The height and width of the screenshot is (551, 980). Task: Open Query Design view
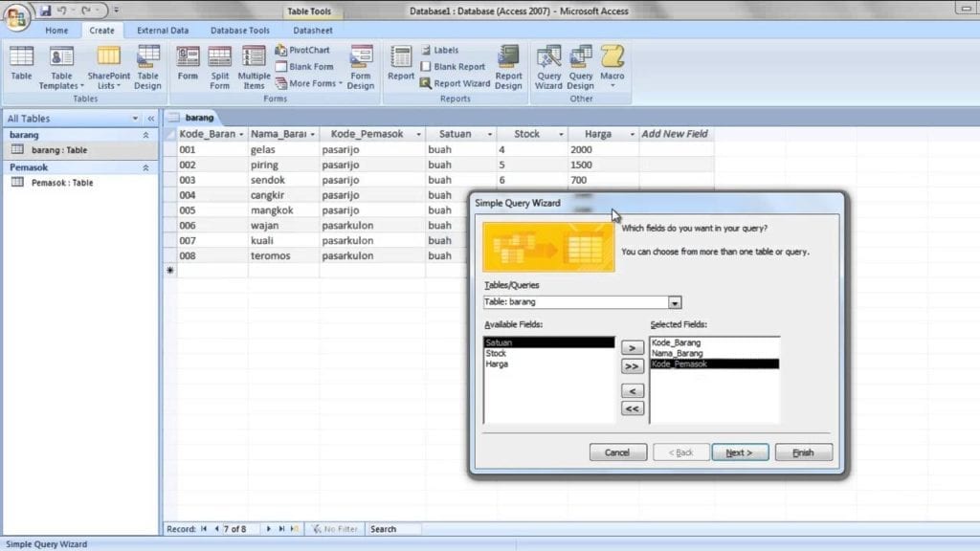581,68
